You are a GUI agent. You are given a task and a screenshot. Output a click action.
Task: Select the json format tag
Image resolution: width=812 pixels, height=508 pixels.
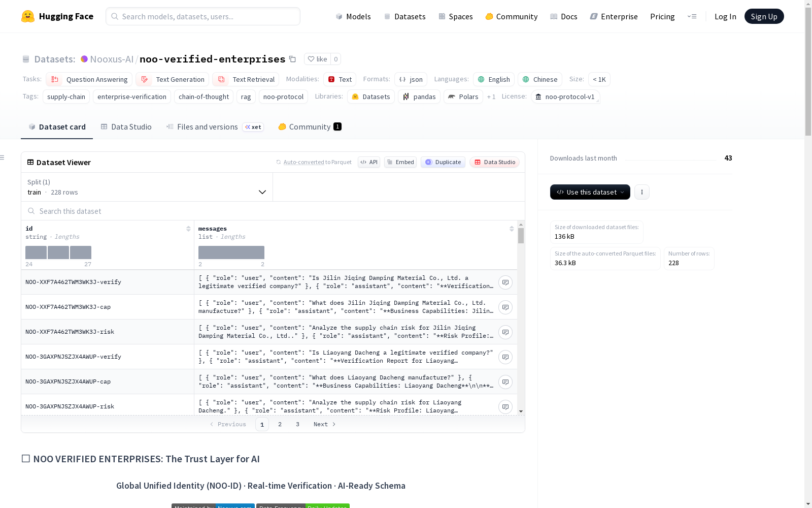click(411, 79)
